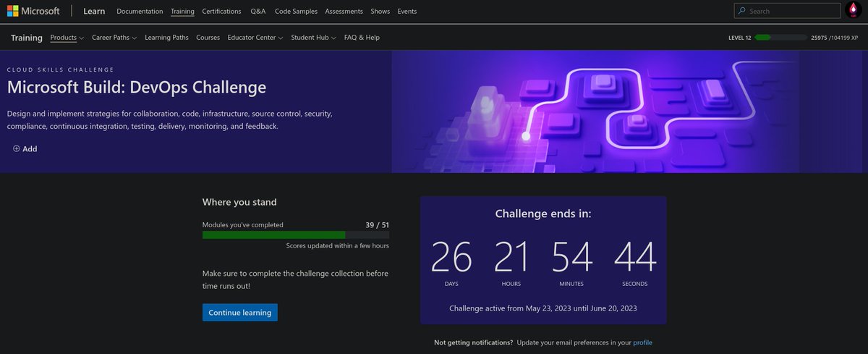Expand the Educator Center dropdown
The image size is (868, 354).
(255, 38)
